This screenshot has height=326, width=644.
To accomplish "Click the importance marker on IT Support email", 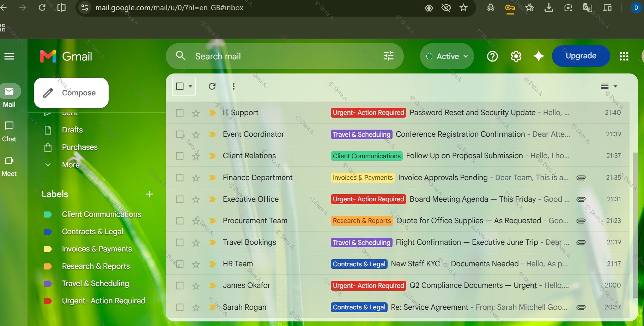I will (x=212, y=113).
